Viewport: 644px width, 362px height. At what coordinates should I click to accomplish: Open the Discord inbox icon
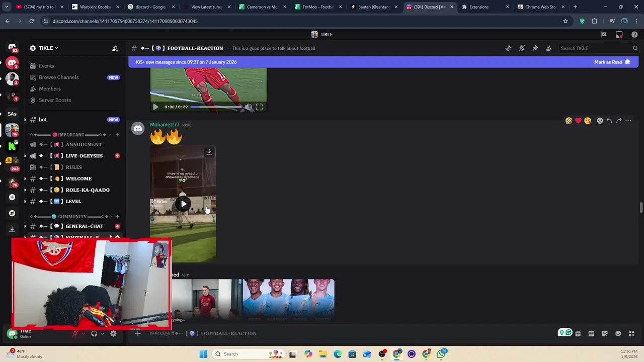click(x=619, y=35)
